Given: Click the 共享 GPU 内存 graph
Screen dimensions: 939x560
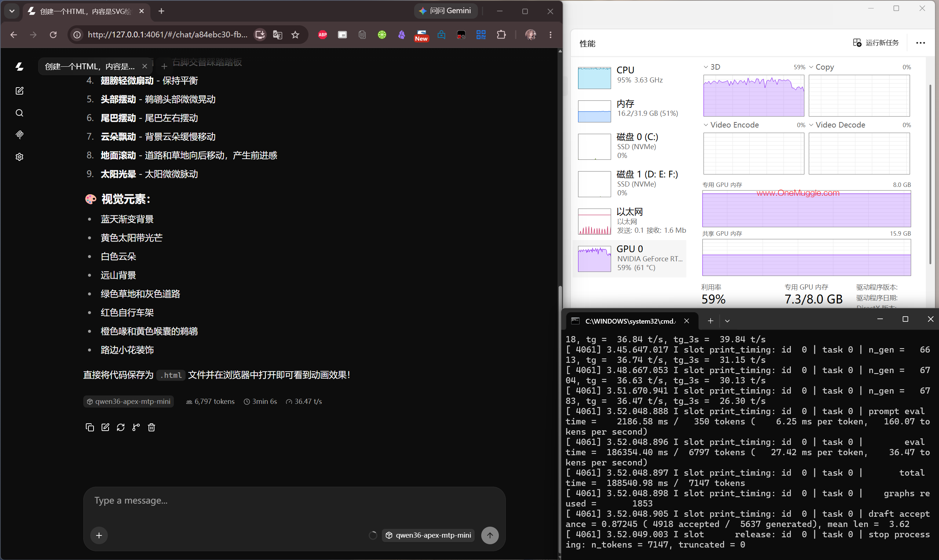Looking at the screenshot, I should (807, 257).
